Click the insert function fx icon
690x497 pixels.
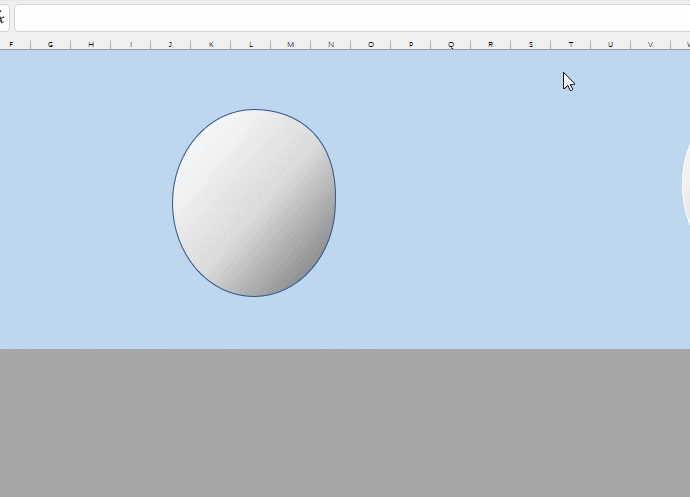pyautogui.click(x=3, y=18)
